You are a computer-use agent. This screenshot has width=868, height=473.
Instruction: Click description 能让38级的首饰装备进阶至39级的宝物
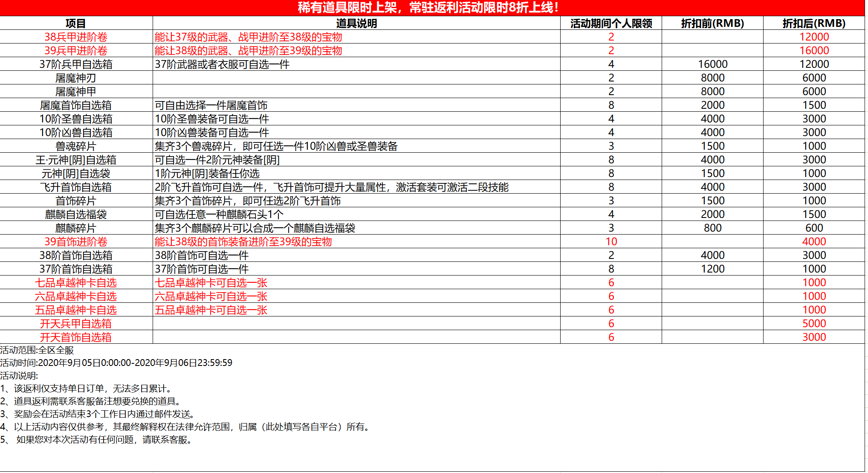tap(243, 241)
